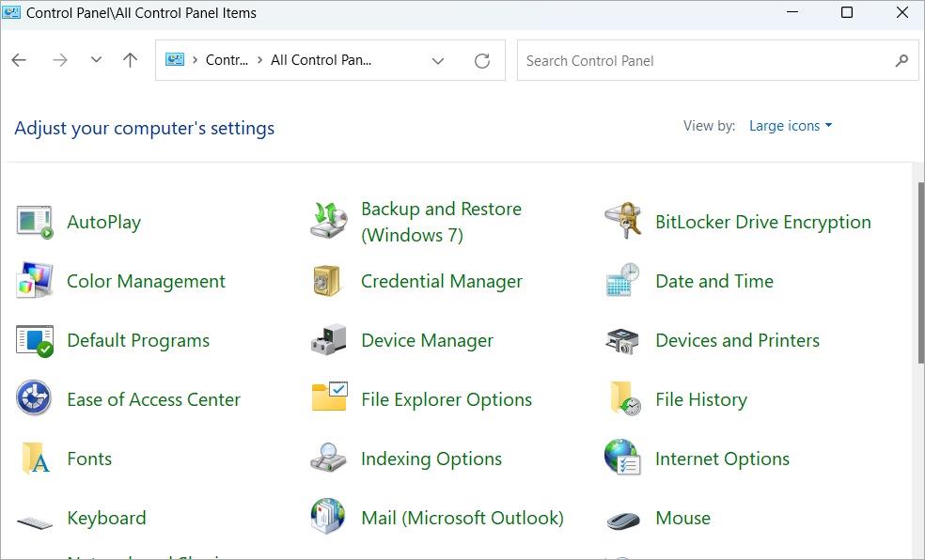The height and width of the screenshot is (560, 925).
Task: Click the Color Management monitor icon
Action: pyautogui.click(x=35, y=280)
